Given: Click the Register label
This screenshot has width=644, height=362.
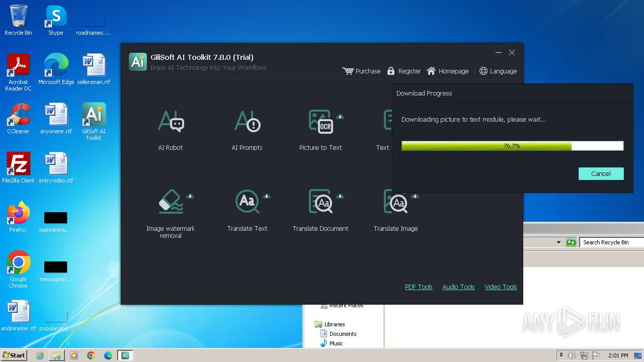Looking at the screenshot, I should (409, 71).
